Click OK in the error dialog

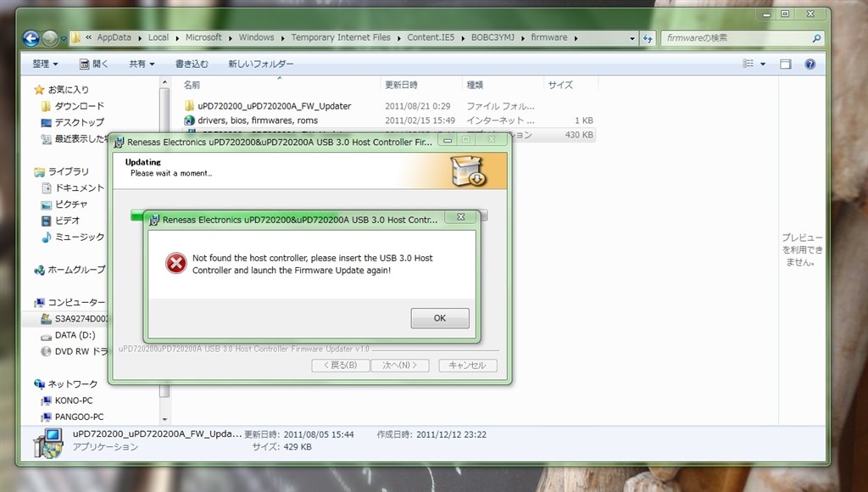point(440,318)
